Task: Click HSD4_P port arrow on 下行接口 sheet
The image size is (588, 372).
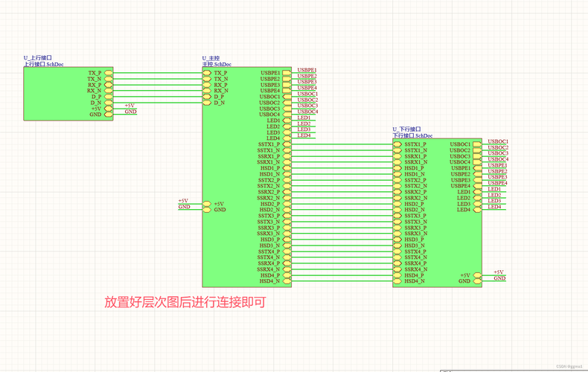Action: tap(397, 275)
